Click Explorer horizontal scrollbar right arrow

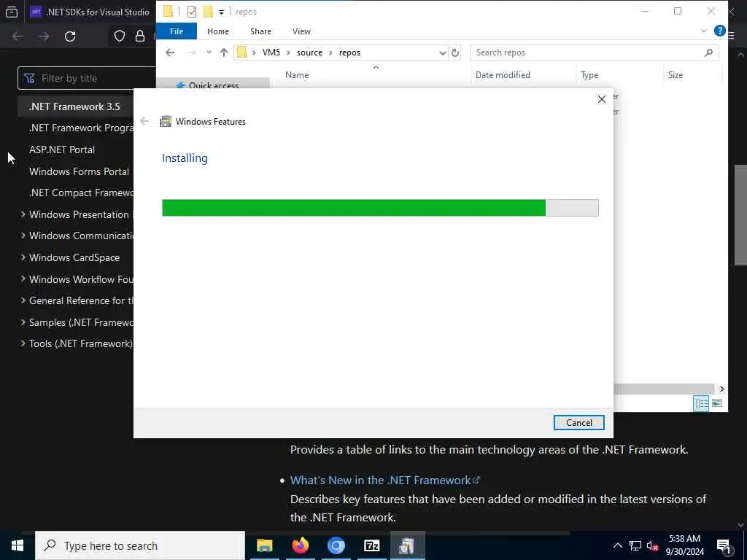(721, 389)
